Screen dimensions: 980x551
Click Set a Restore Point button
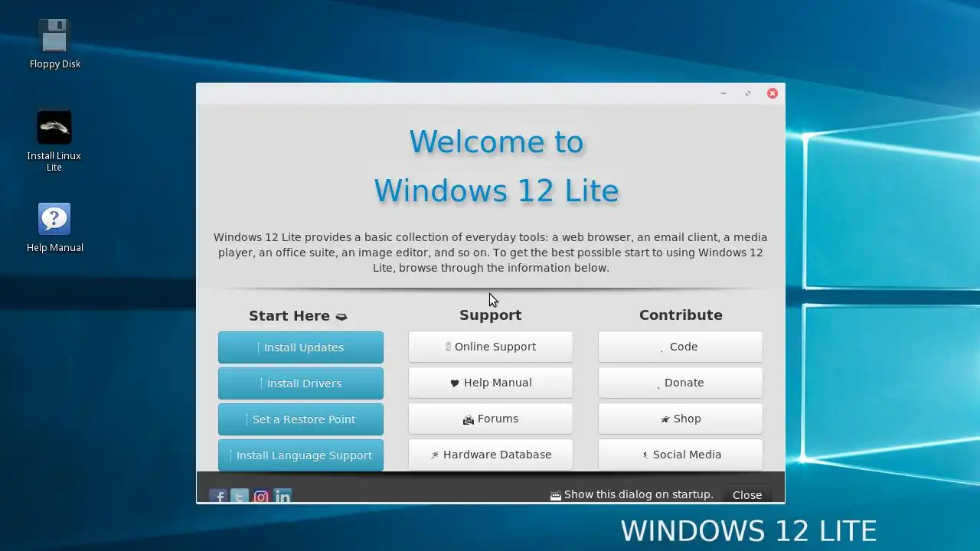(301, 419)
